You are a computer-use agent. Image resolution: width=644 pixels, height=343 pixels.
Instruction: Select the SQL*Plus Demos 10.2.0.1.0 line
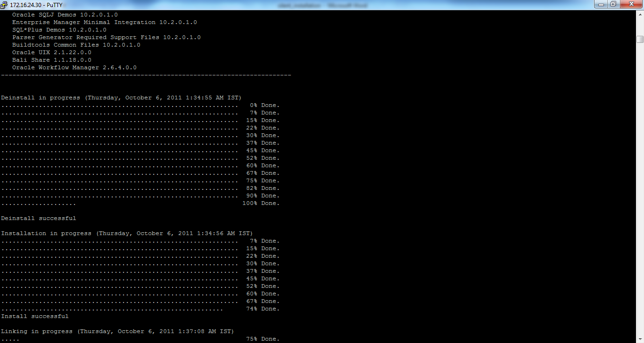point(59,30)
